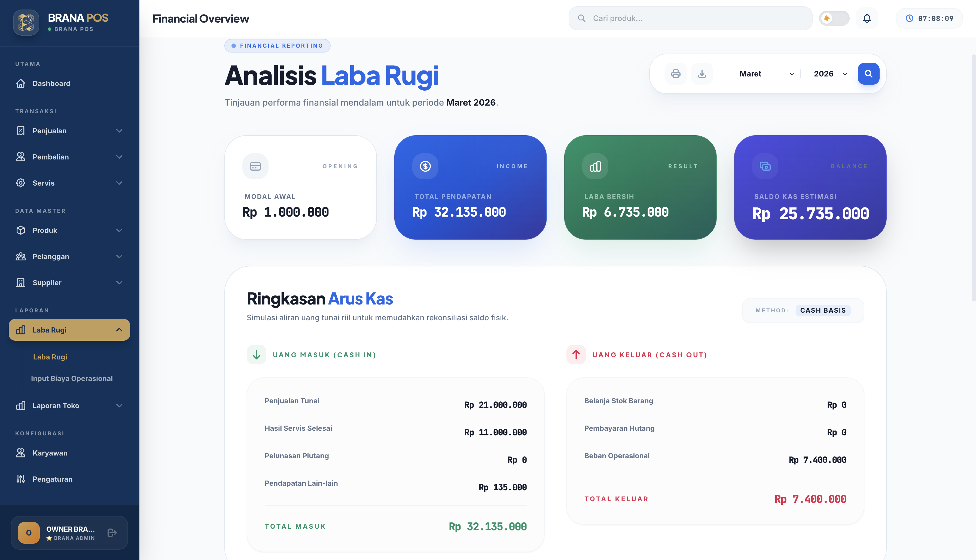Click the Karyawan user icon
The width and height of the screenshot is (976, 560).
click(21, 453)
